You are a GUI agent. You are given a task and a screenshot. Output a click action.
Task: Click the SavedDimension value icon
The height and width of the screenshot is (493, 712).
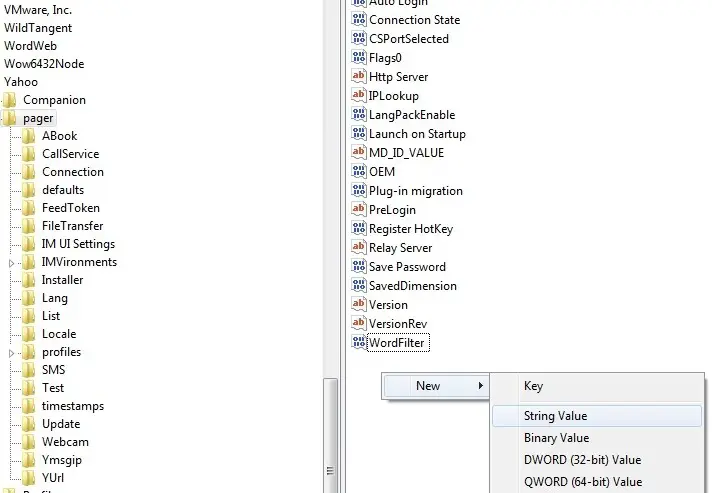359,286
